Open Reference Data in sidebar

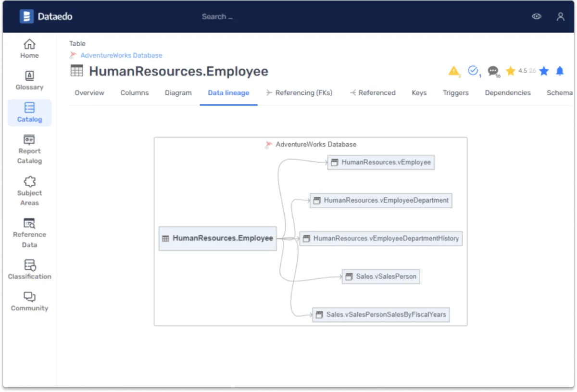pyautogui.click(x=29, y=233)
